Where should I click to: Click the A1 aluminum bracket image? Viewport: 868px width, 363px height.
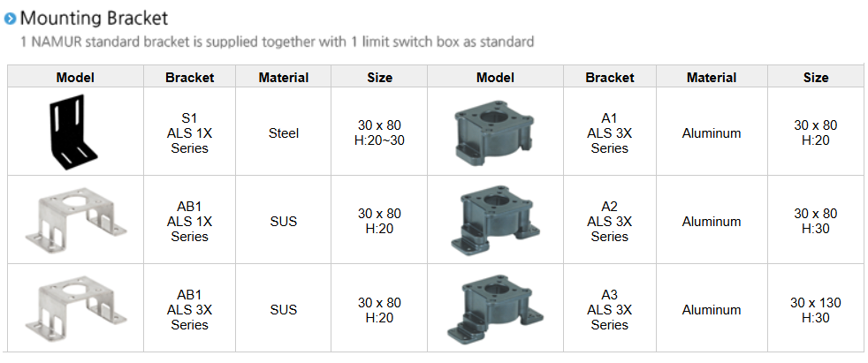tap(494, 132)
